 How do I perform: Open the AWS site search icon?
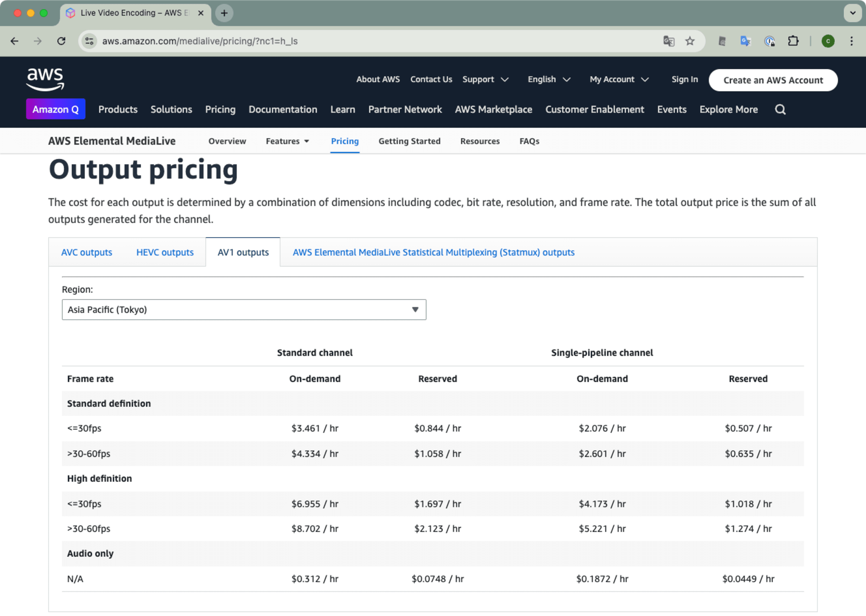point(780,110)
